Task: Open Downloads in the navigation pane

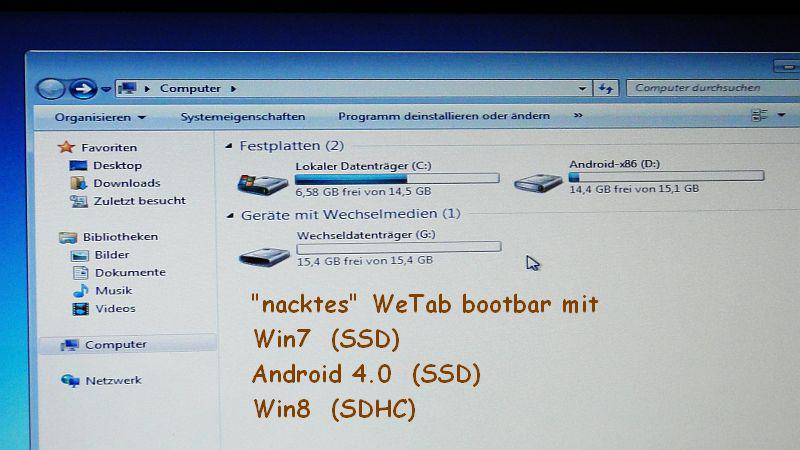Action: [127, 183]
